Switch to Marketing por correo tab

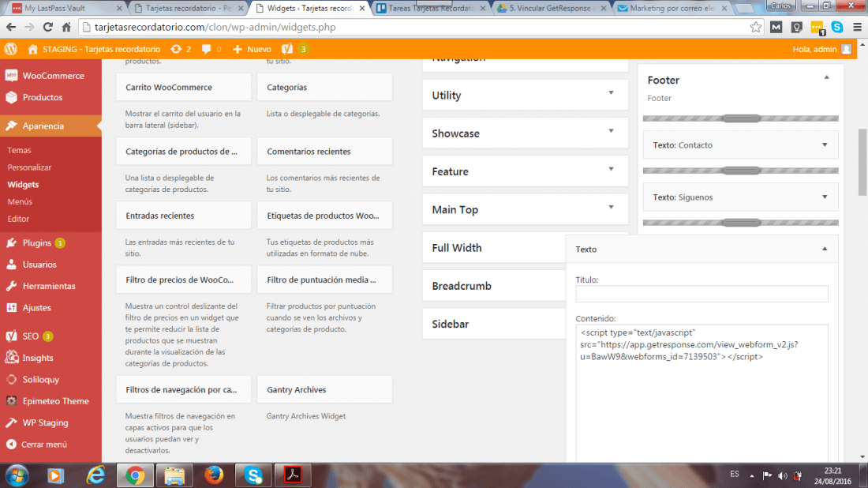(672, 9)
